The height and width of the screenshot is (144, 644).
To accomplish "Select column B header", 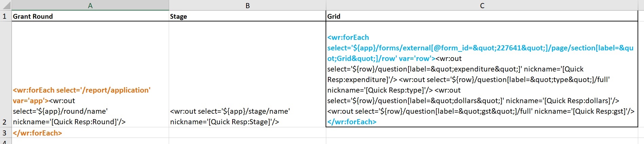I will point(247,5).
